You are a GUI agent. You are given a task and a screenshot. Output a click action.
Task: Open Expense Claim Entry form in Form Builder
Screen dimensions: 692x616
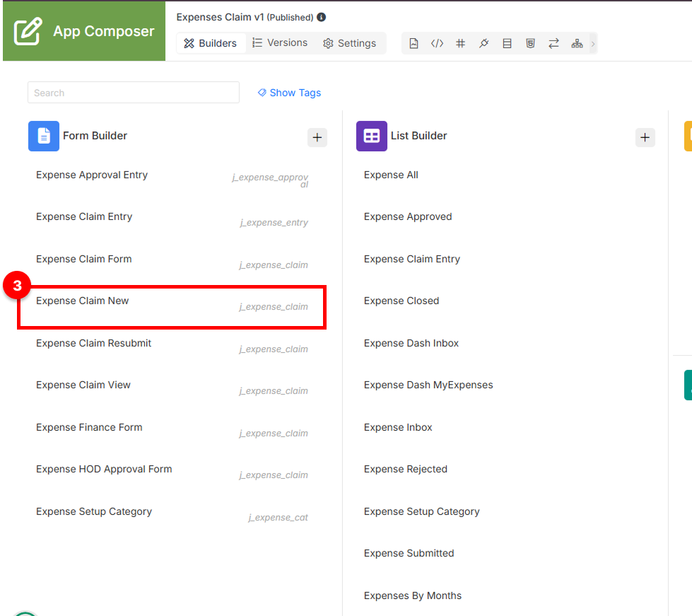point(84,217)
